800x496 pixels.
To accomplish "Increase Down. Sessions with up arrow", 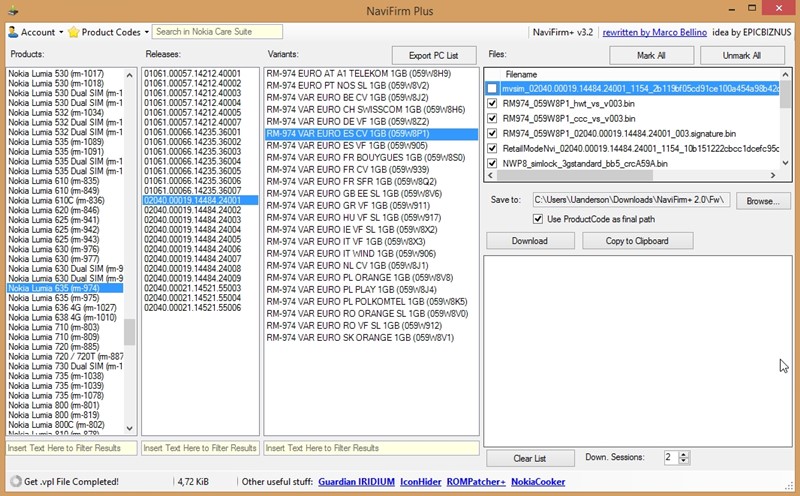I will click(684, 454).
